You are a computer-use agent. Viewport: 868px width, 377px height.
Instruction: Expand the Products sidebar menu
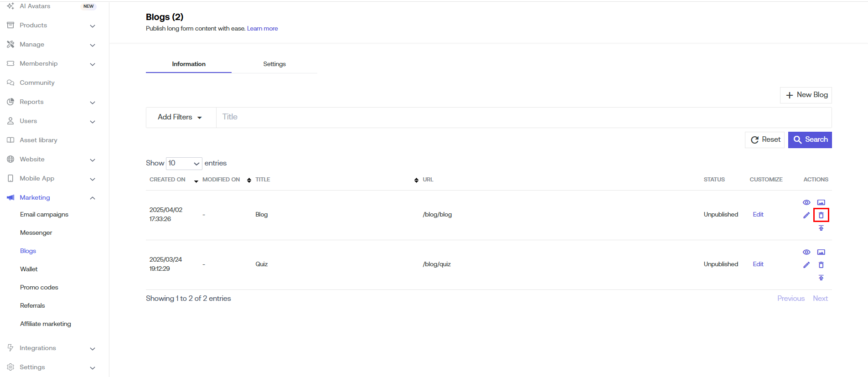pyautogui.click(x=93, y=26)
